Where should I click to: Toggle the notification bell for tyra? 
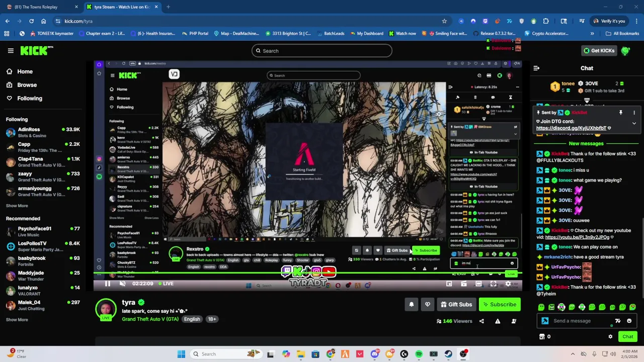click(x=412, y=304)
